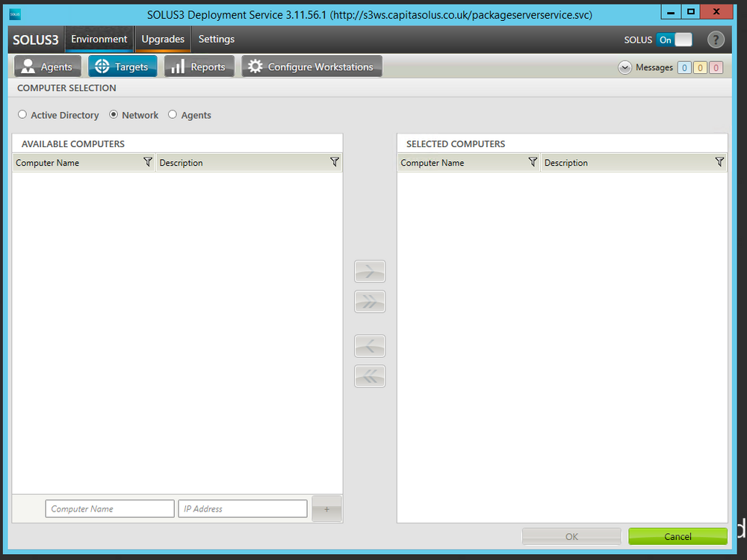Open the help question mark icon
Image resolution: width=747 pixels, height=560 pixels.
[x=716, y=40]
